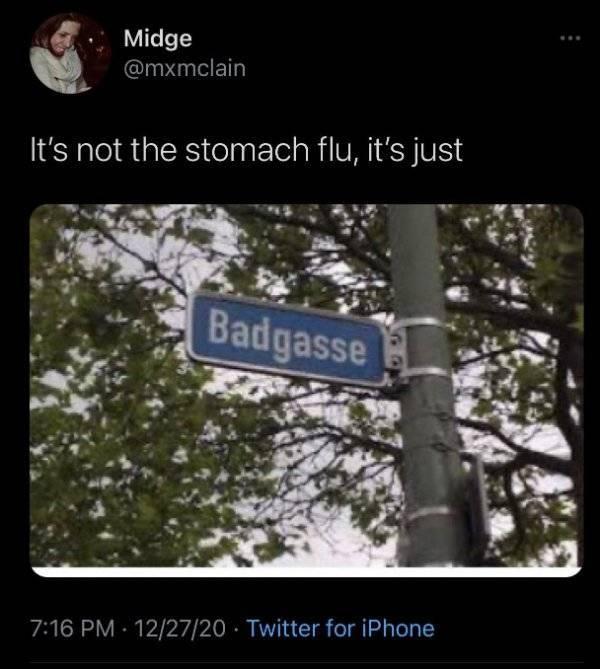Click the display name Midge
The image size is (600, 669).
(x=158, y=39)
